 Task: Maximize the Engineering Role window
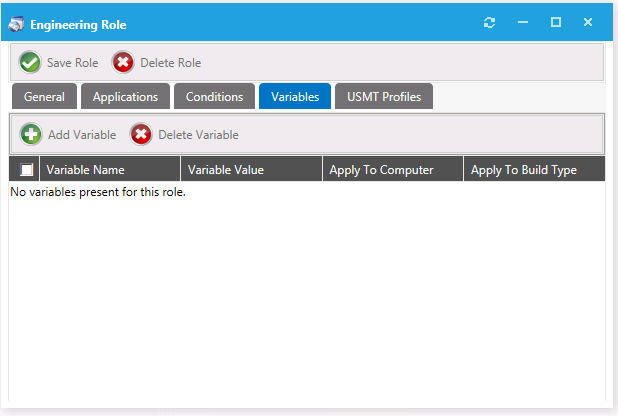[556, 23]
